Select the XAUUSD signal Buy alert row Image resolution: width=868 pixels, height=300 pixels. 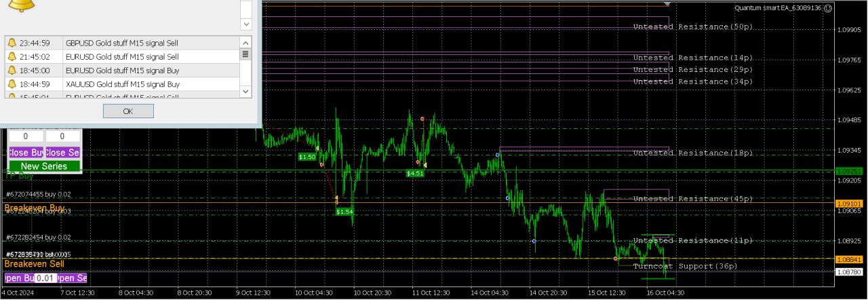click(x=123, y=84)
